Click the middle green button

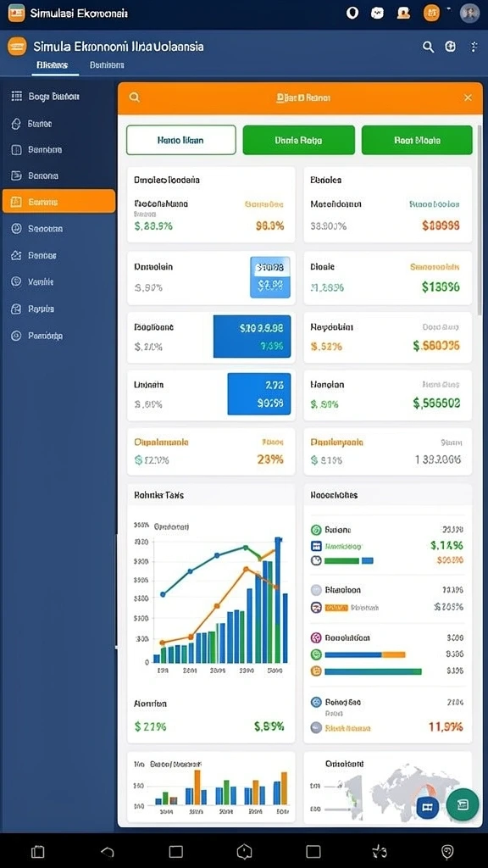(299, 140)
